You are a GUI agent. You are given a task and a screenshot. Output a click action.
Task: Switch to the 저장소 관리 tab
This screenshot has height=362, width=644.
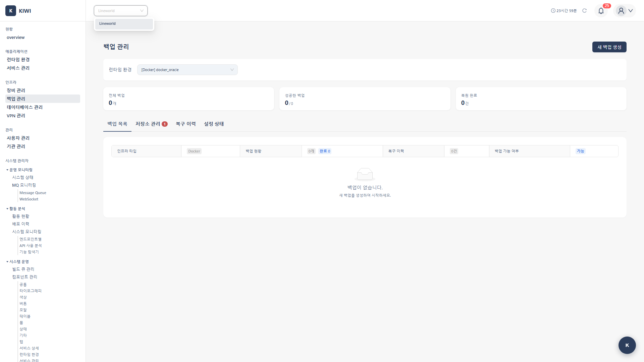[152, 124]
